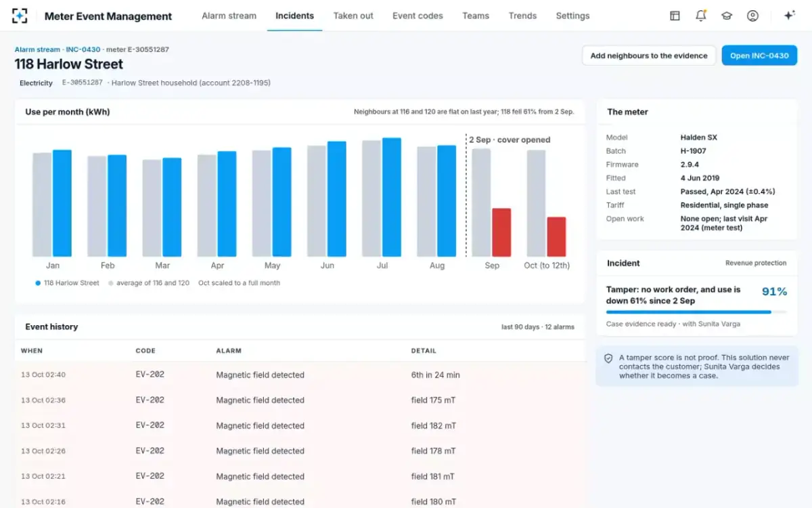
Task: Click the 'Oct scaled to a full month' note
Action: pyautogui.click(x=239, y=283)
